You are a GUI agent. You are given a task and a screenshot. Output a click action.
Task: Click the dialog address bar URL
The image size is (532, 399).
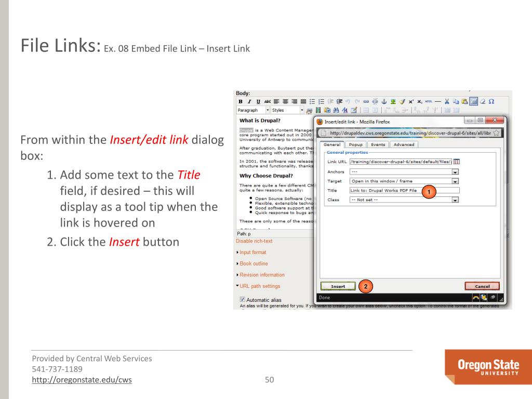[410, 133]
